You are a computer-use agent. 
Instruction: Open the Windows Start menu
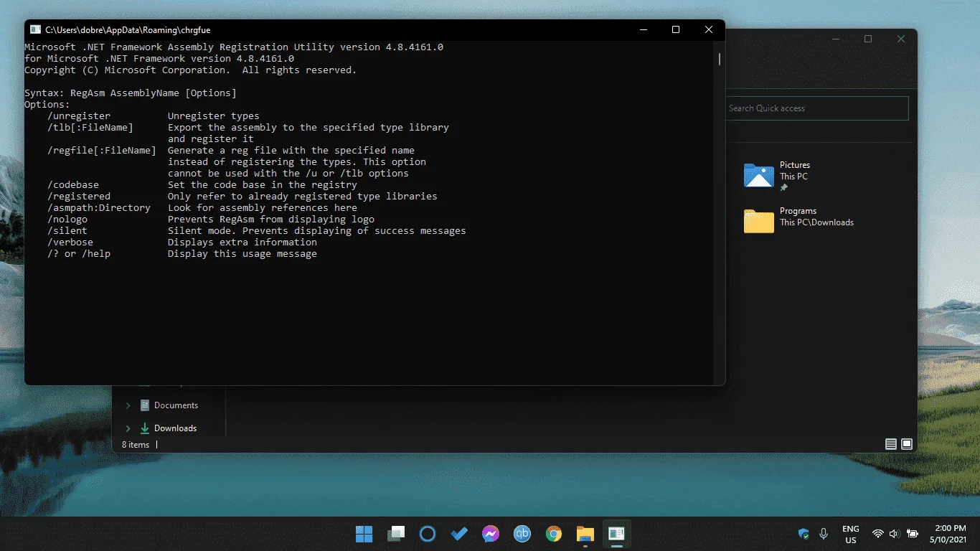[x=364, y=534]
